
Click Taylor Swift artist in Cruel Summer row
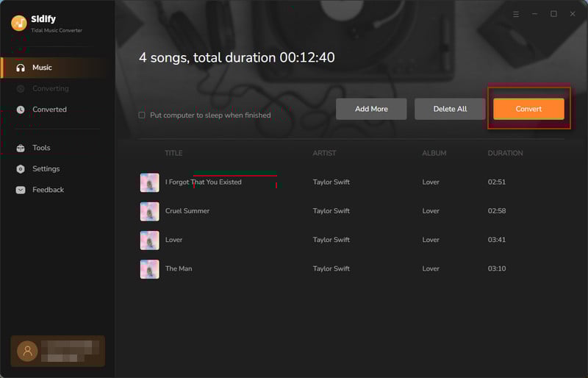331,211
